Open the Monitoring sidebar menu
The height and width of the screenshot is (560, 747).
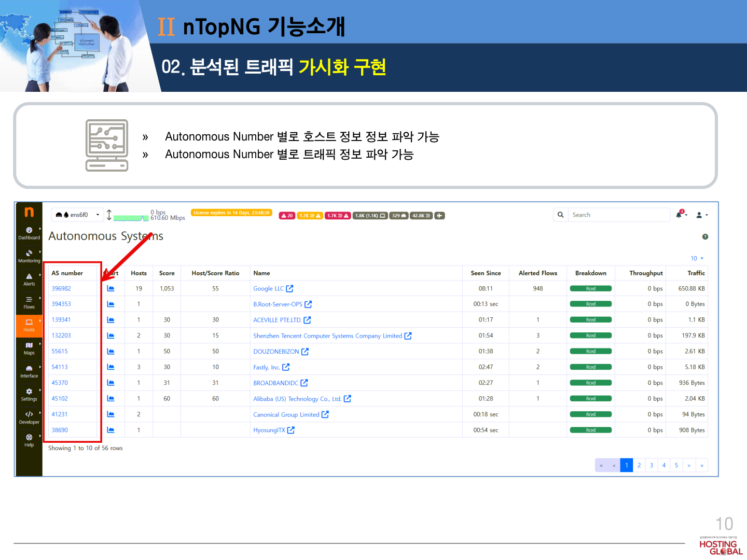click(29, 256)
